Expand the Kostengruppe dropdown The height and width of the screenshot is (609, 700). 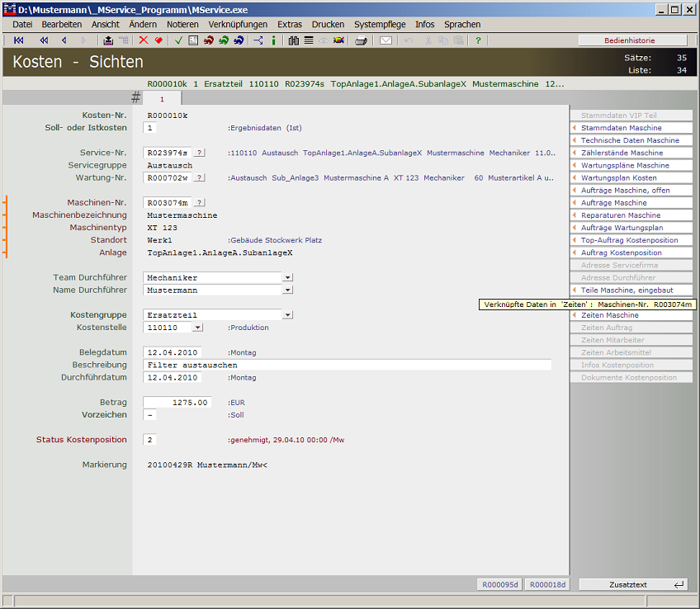287,315
